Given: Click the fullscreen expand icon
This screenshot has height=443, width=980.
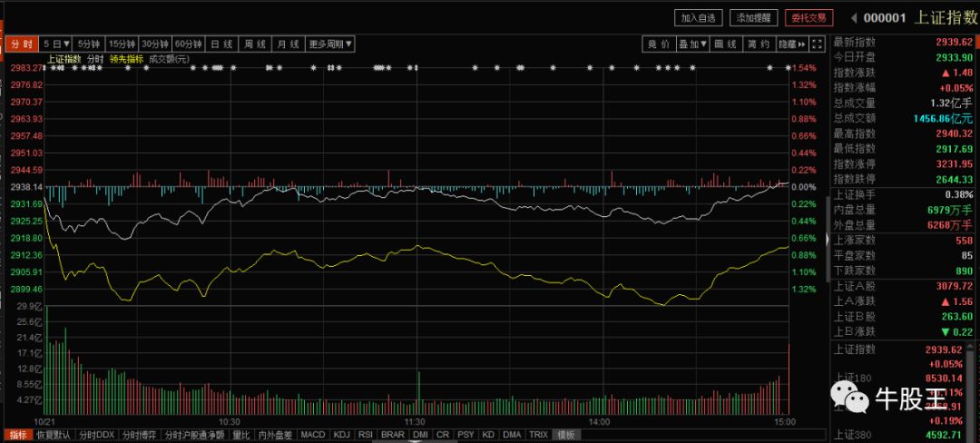Looking at the screenshot, I should [x=818, y=44].
